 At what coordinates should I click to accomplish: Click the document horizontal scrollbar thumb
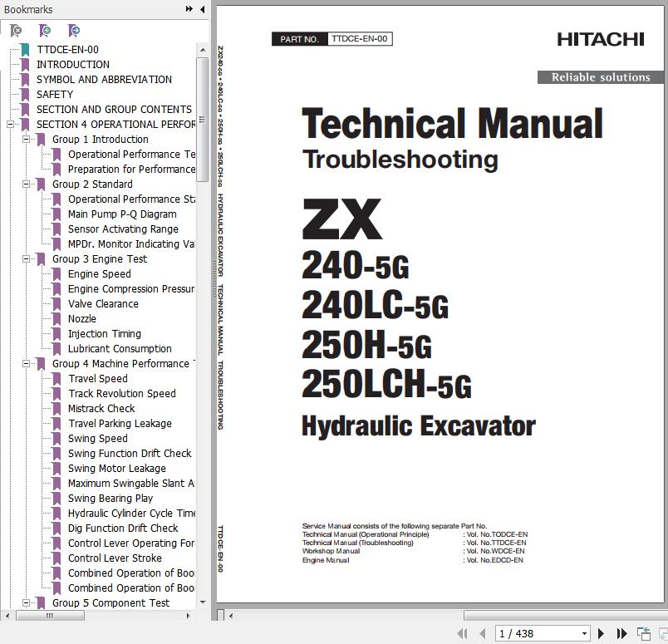click(x=566, y=616)
